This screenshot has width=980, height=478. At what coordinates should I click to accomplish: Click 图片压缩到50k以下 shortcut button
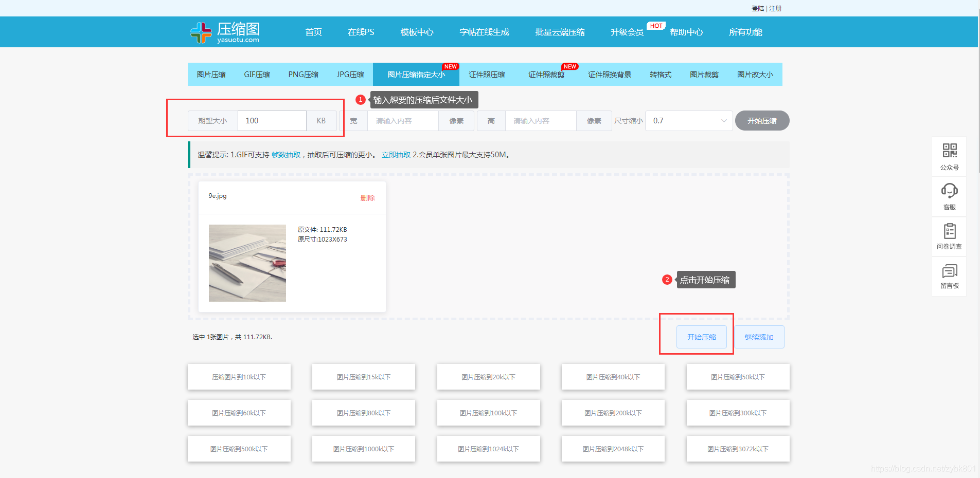tap(738, 377)
